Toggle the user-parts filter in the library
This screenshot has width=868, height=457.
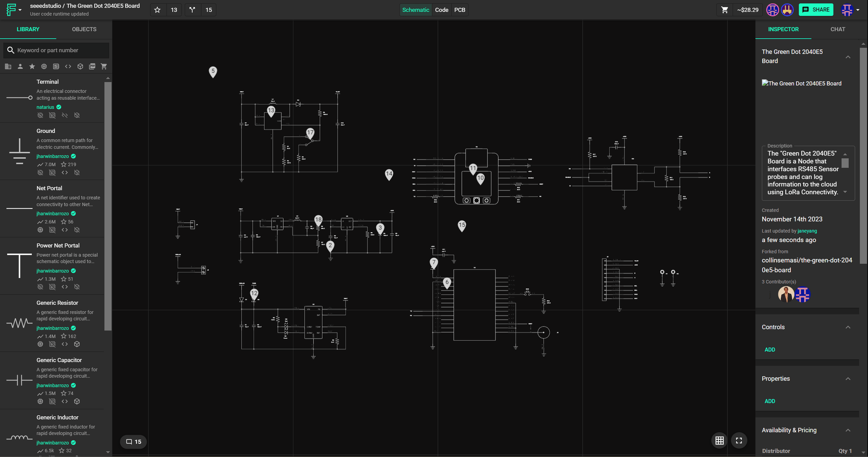[x=20, y=66]
